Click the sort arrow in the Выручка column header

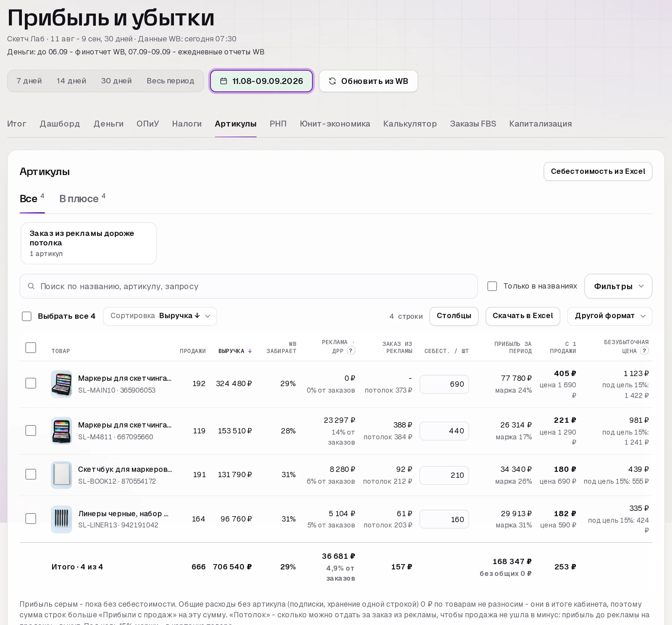pos(250,351)
